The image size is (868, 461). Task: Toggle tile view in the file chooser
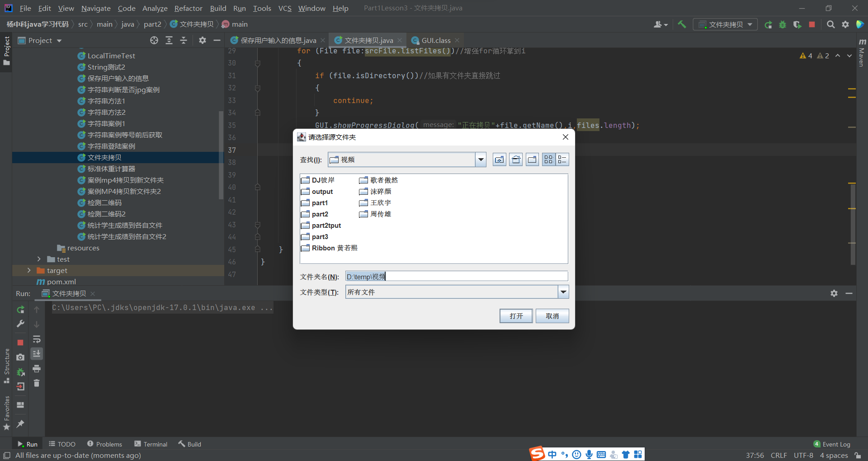click(x=548, y=159)
